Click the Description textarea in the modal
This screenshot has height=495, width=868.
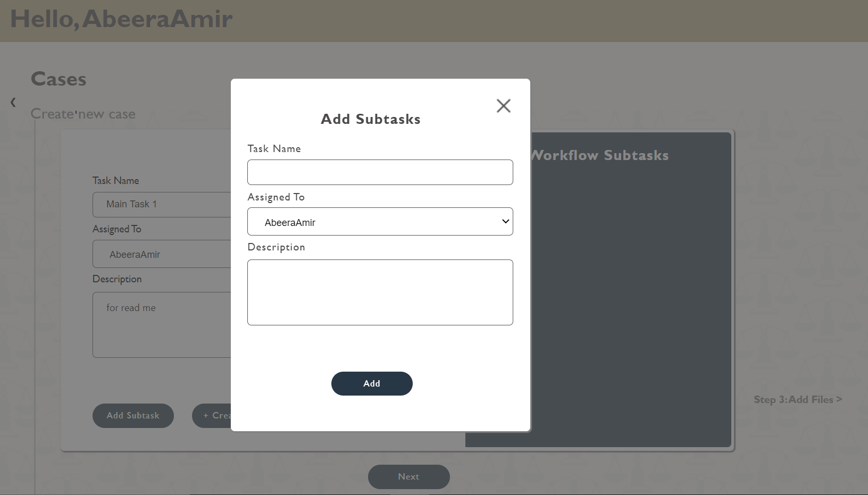click(x=379, y=292)
